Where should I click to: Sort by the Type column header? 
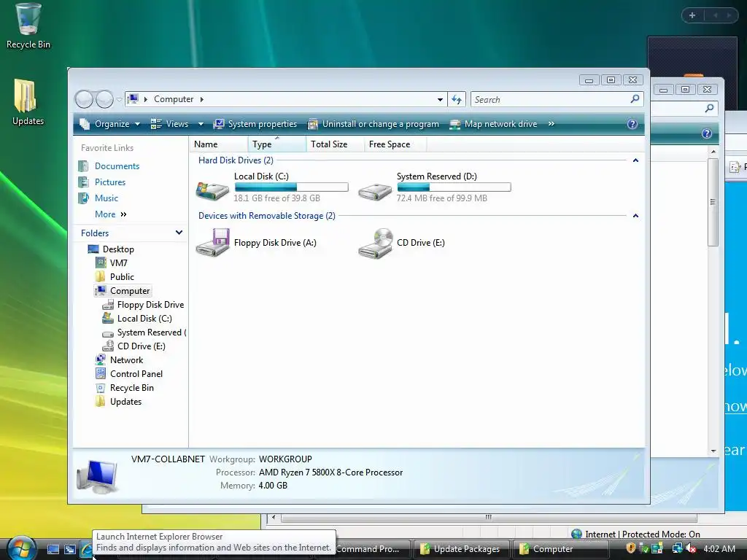(x=276, y=144)
